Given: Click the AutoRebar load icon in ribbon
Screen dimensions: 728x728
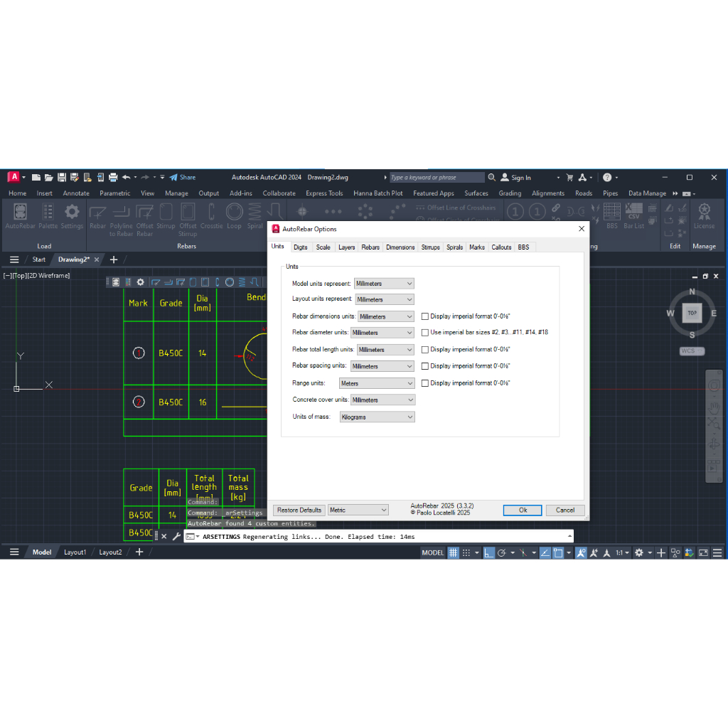Looking at the screenshot, I should [x=20, y=216].
